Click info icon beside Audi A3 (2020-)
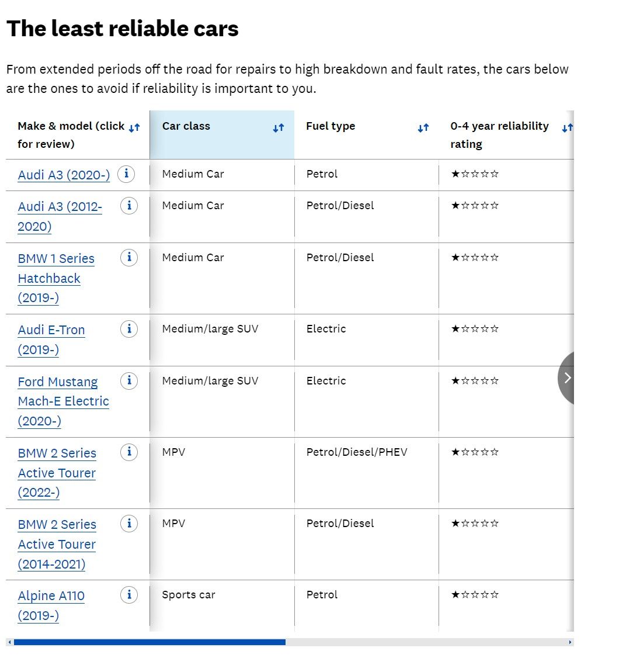The image size is (640, 672). (126, 174)
